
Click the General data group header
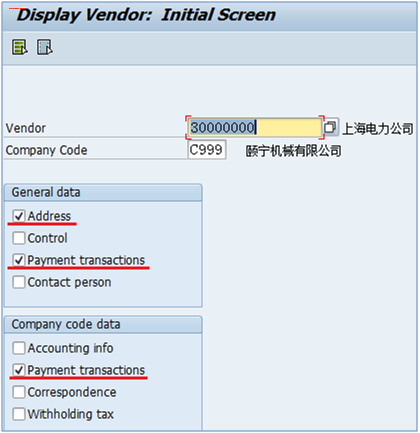click(x=103, y=192)
